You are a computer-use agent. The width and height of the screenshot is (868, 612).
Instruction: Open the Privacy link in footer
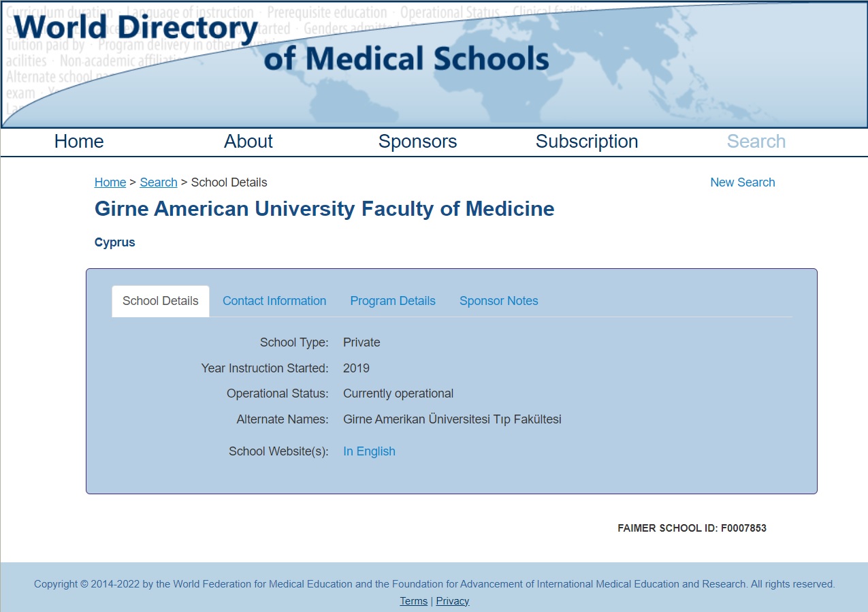pos(453,601)
